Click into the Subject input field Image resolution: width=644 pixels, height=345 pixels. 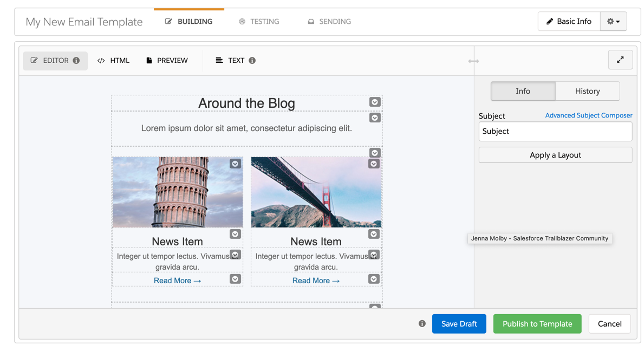point(555,131)
